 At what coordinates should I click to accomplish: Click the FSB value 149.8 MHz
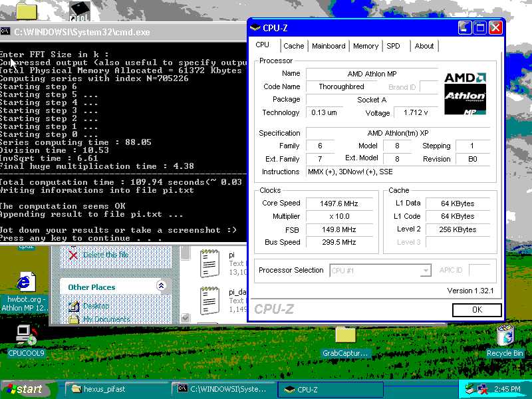pyautogui.click(x=339, y=229)
